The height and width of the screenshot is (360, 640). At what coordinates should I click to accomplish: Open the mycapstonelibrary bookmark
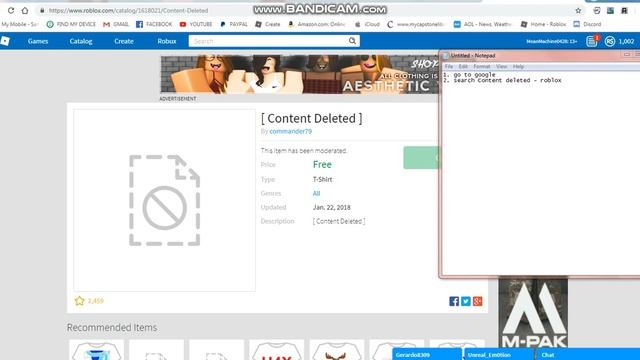coord(416,24)
